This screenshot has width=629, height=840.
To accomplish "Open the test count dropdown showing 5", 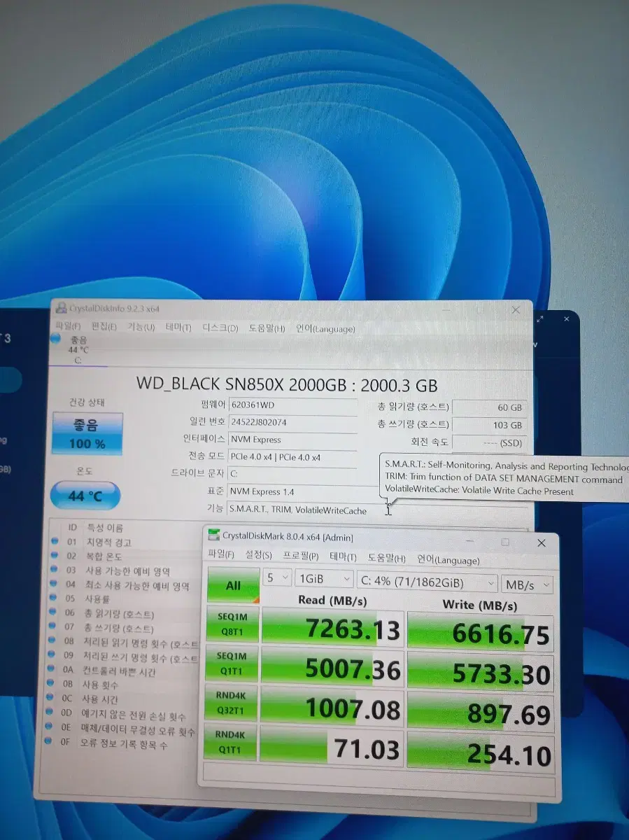I will click(x=278, y=579).
